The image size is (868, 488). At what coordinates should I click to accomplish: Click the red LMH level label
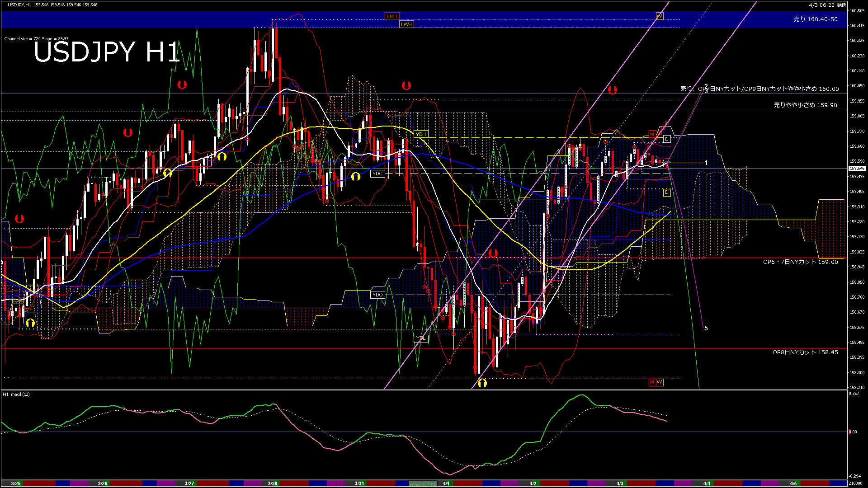pos(392,16)
